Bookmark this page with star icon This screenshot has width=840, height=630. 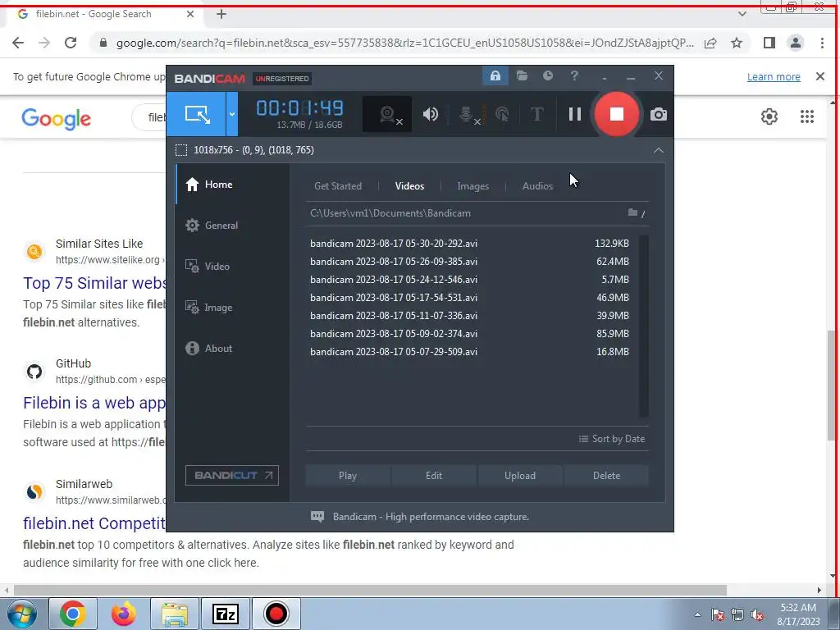737,43
